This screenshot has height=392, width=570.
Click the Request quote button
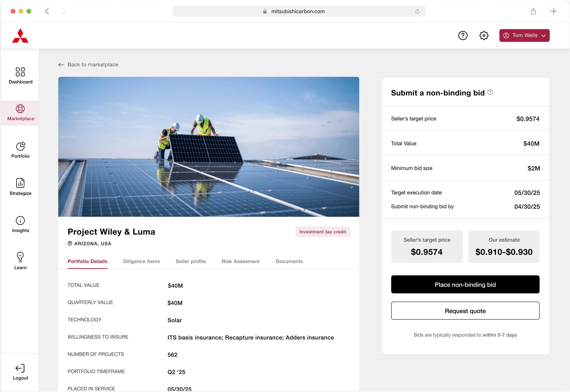point(465,311)
